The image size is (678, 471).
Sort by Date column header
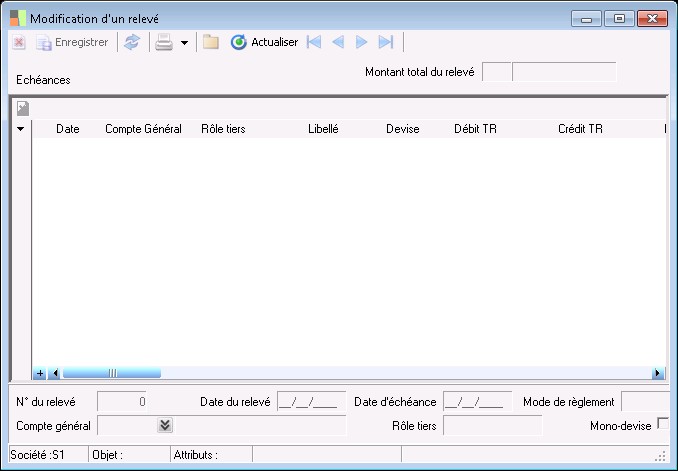click(x=68, y=129)
